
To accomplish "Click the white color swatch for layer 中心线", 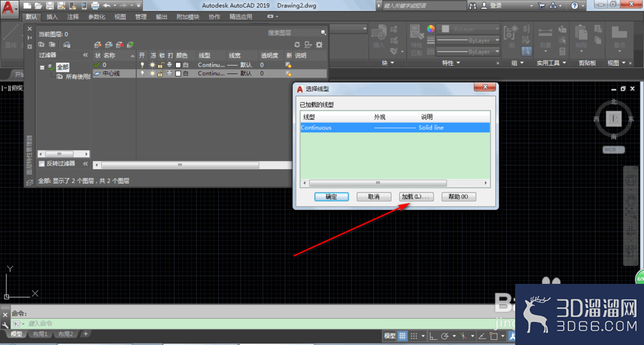I will (178, 73).
